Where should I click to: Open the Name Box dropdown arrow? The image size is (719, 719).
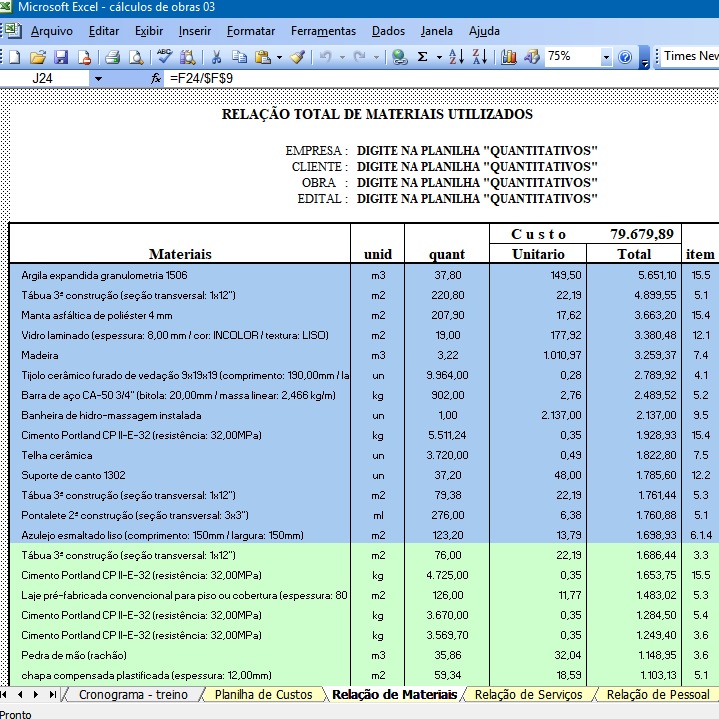pos(98,78)
